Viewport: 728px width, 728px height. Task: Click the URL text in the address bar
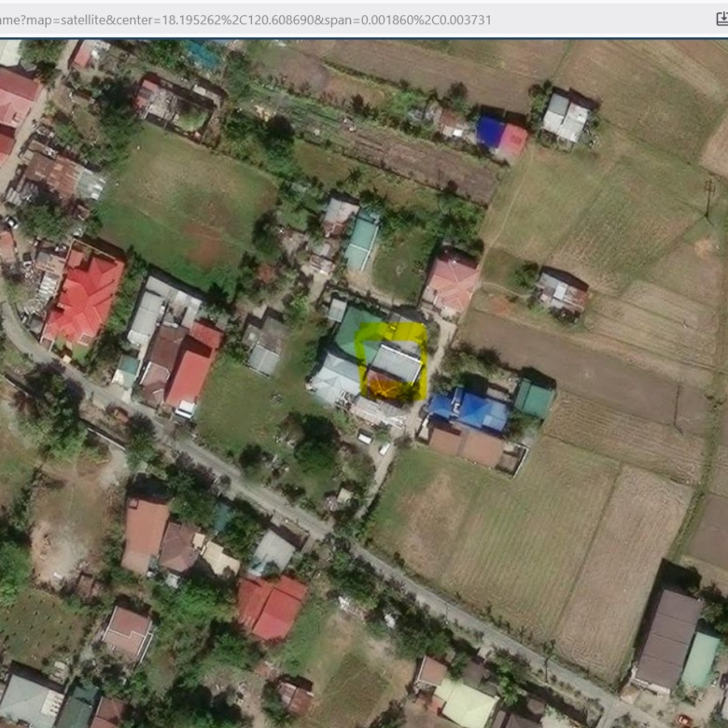click(245, 20)
